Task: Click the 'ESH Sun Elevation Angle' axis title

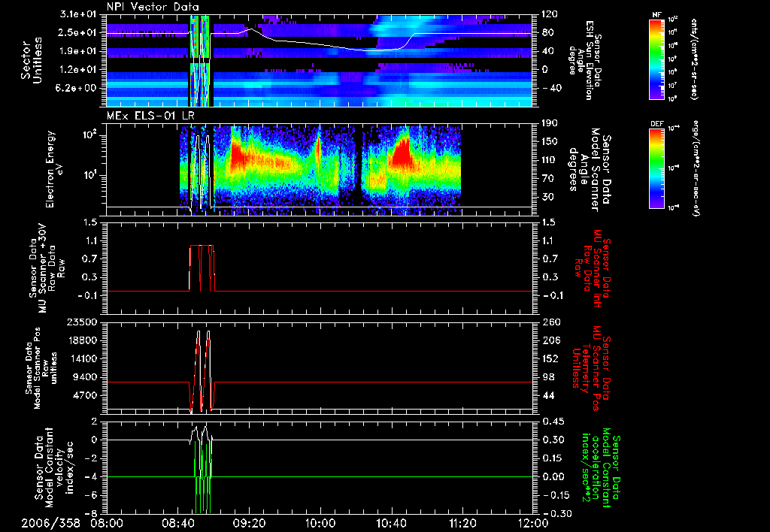Action: pos(584,60)
